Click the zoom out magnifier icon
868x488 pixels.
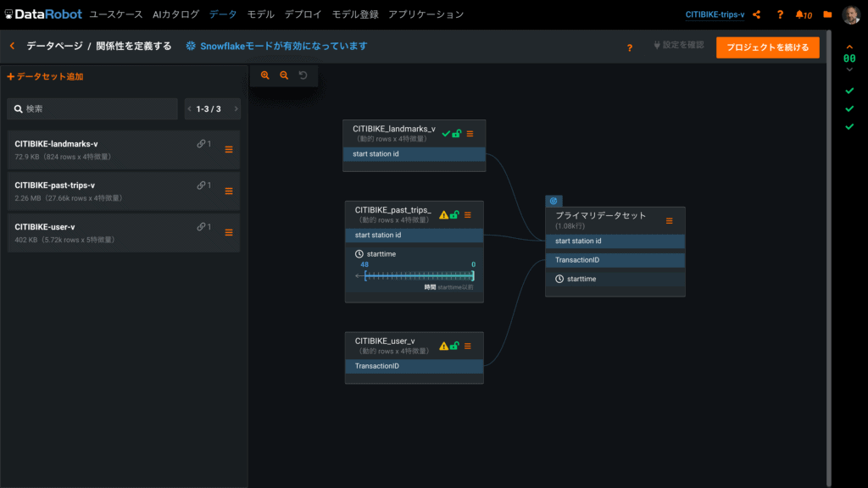pos(284,75)
